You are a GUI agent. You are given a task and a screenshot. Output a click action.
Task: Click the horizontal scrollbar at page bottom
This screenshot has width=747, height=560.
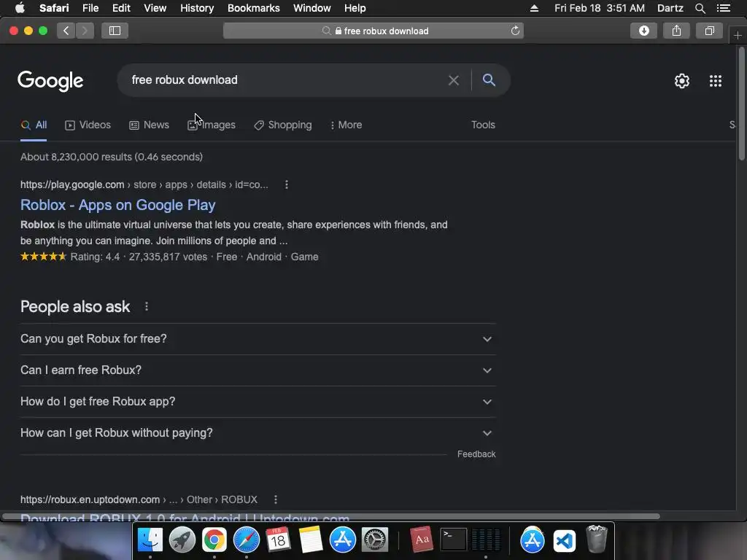pyautogui.click(x=331, y=517)
